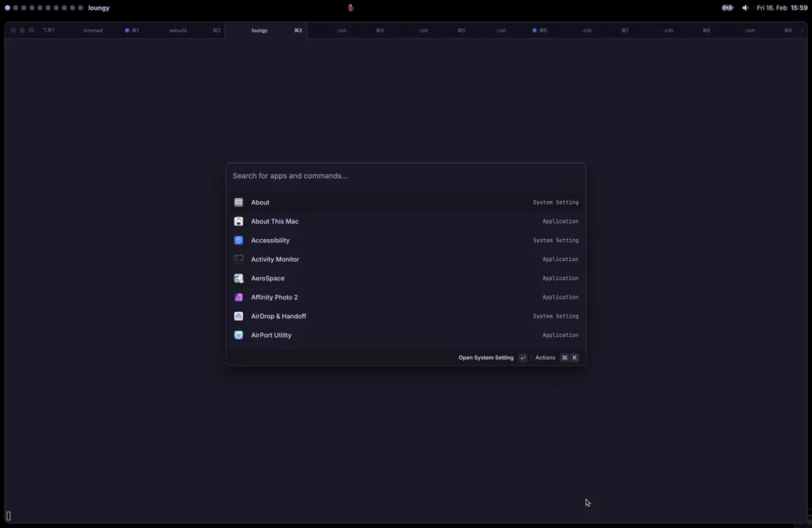Click the AirPort Utility icon
Viewport: 812px width, 528px height.
pos(238,335)
